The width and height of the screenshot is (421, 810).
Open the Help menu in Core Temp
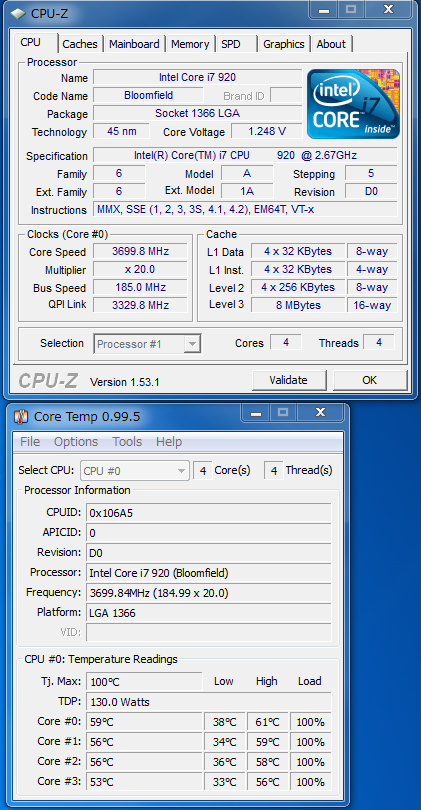pos(169,442)
